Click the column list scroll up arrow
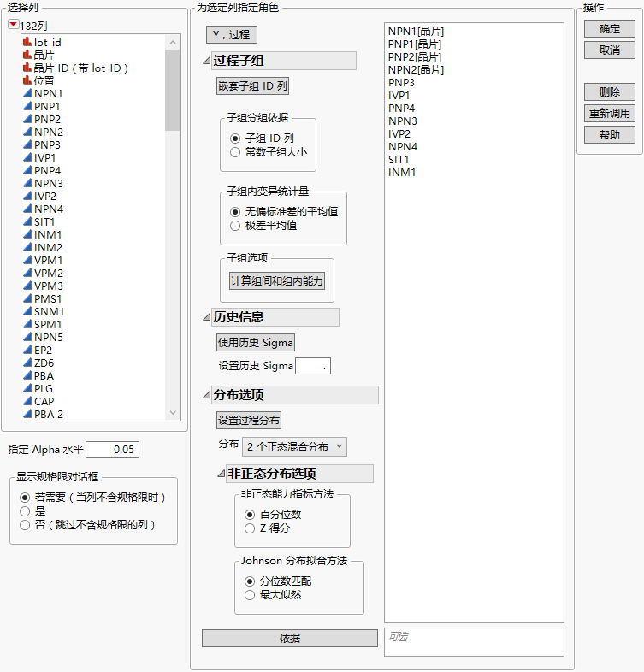The image size is (644, 672). pos(173,42)
